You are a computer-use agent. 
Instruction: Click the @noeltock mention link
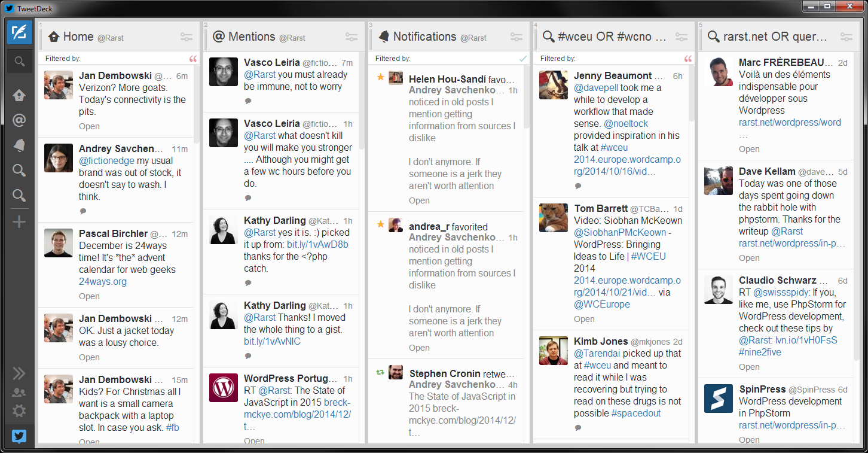coord(626,123)
